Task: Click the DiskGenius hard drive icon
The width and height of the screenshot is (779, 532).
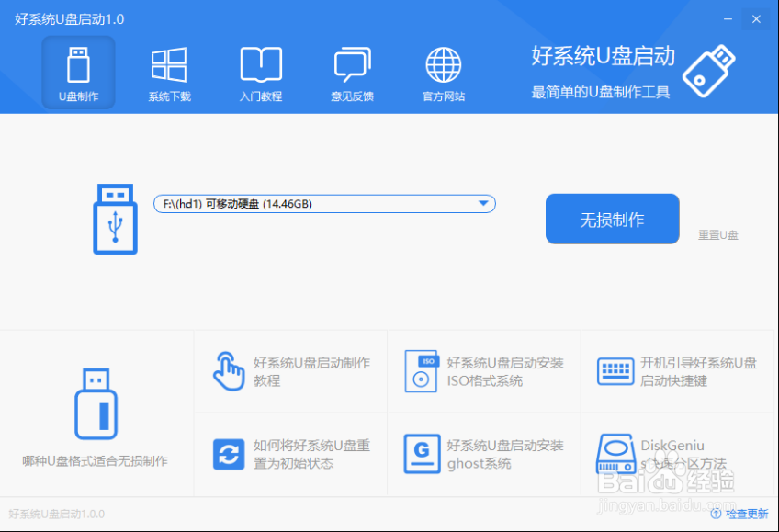Action: (x=615, y=454)
